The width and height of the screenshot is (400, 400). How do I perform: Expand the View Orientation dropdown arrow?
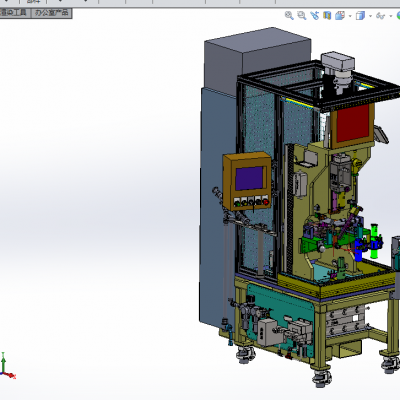coord(350,16)
